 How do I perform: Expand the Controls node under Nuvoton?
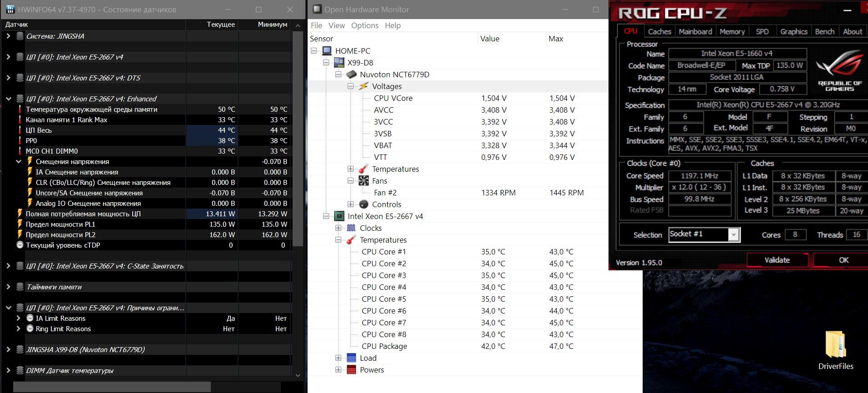coord(350,204)
